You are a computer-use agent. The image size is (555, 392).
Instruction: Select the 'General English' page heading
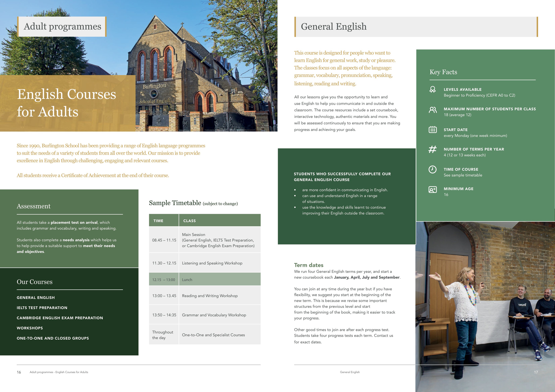tap(334, 27)
